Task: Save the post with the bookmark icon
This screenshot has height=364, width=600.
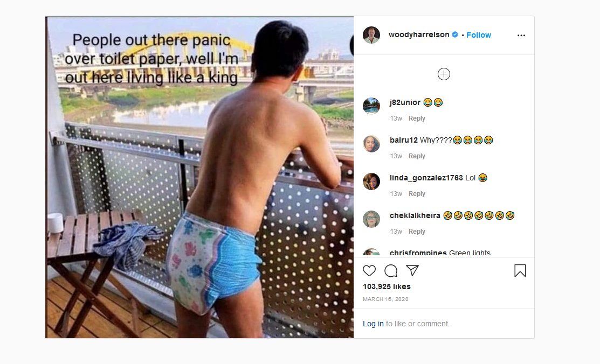Action: (520, 271)
